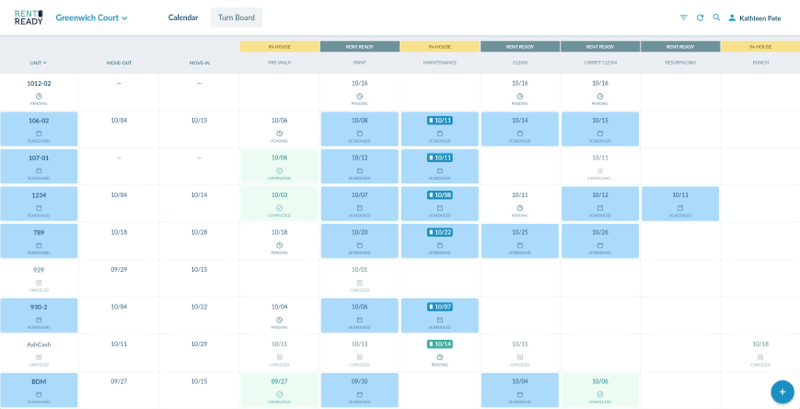Click the 10/11 maintenance badge for unit 106-02
Image resolution: width=800 pixels, height=409 pixels.
440,120
